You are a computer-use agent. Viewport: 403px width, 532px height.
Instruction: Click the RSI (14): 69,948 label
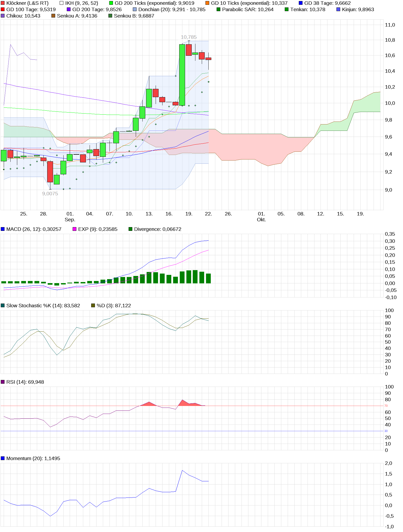(x=25, y=382)
